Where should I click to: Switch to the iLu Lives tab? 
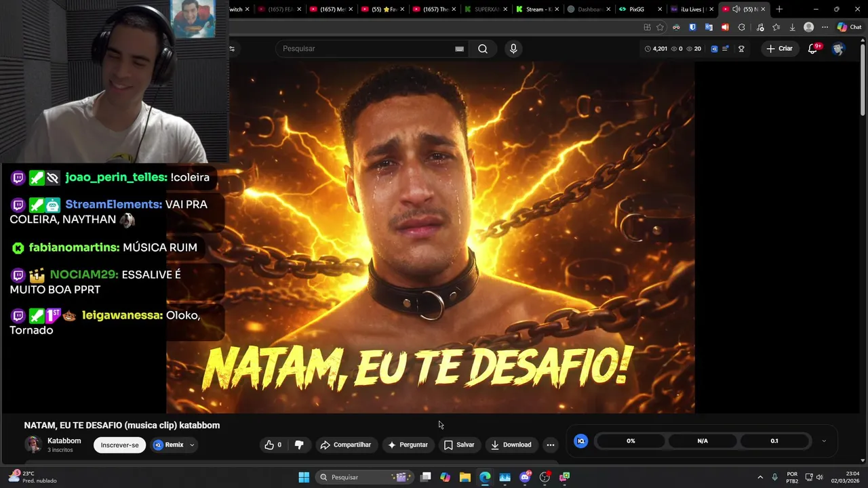[687, 9]
